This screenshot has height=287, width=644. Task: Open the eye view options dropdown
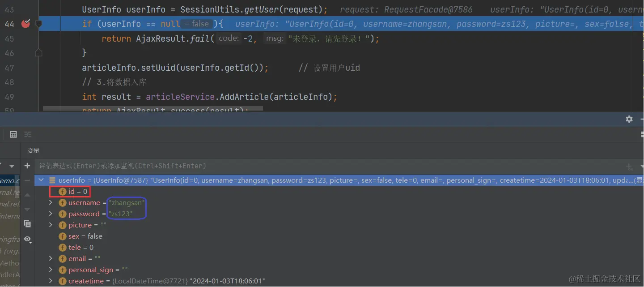(27, 240)
